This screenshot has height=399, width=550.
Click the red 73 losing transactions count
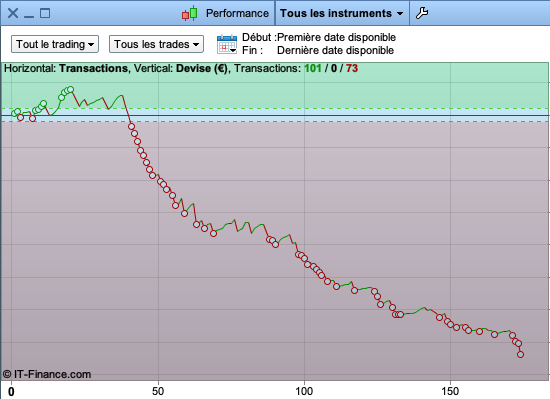[x=352, y=68]
